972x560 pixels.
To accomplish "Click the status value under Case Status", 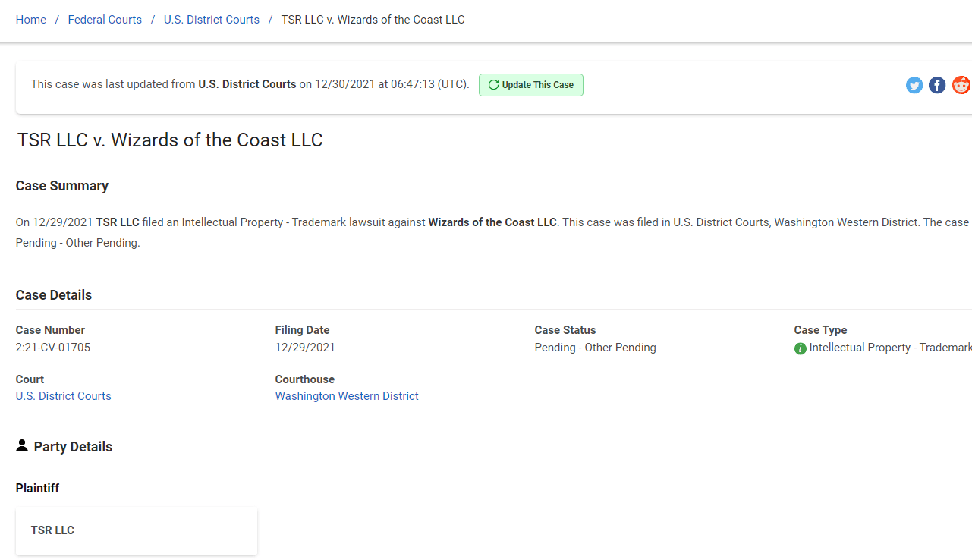I will coord(596,348).
